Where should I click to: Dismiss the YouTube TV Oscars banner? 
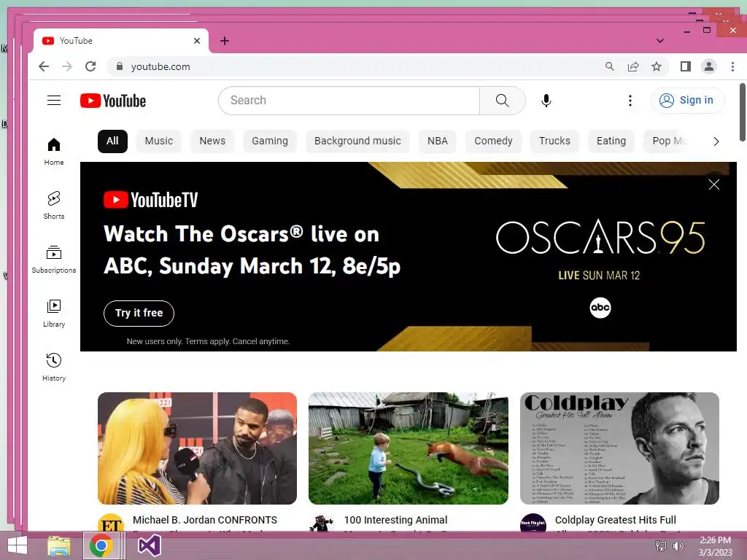coord(713,184)
